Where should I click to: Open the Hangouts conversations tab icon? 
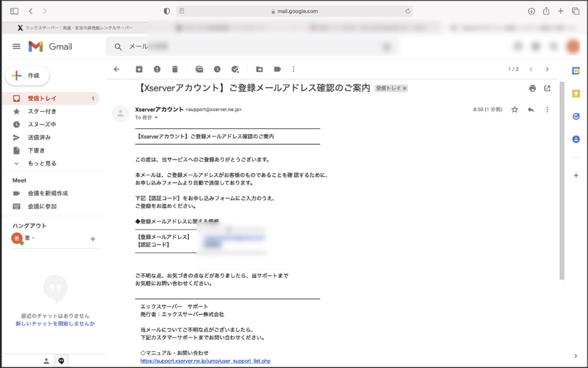tap(61, 361)
